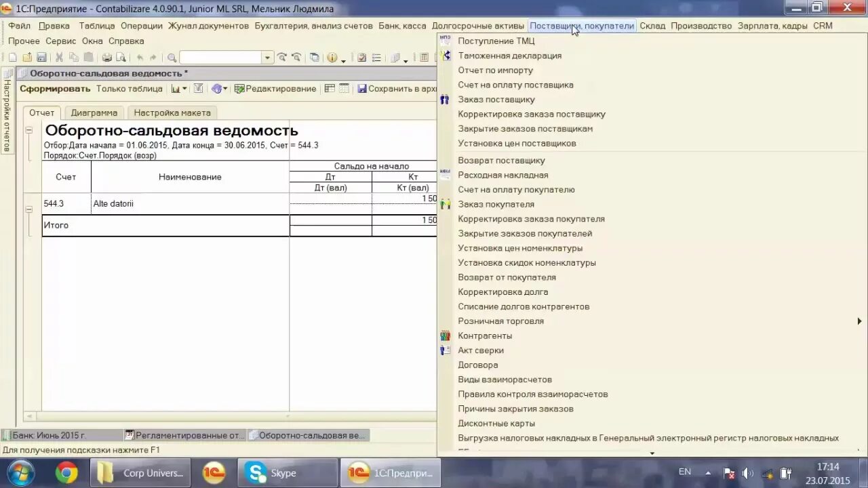Select Акт сверки menu item

[x=651, y=350]
